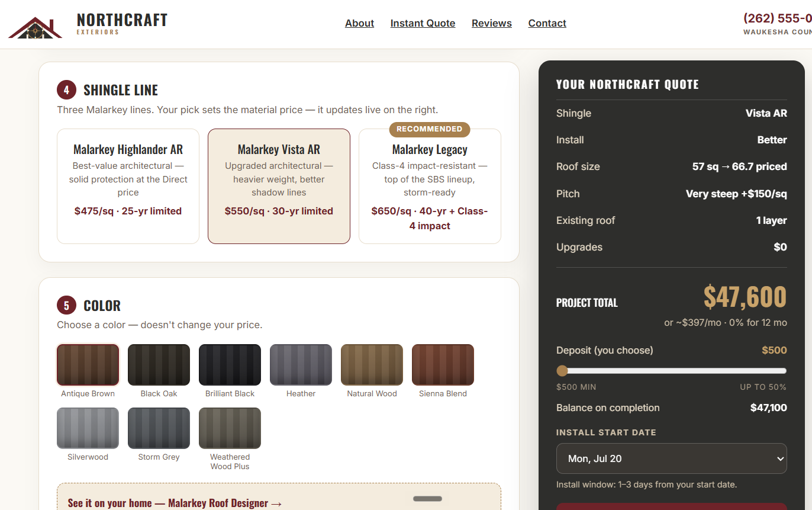The height and width of the screenshot is (510, 812).
Task: Choose the Natural Wood color swatch
Action: [x=372, y=365]
